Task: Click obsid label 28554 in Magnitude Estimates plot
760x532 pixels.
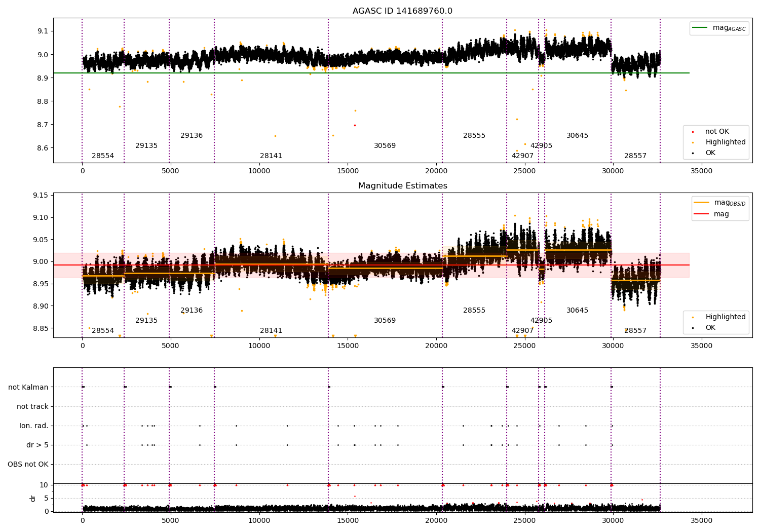Action: click(103, 330)
